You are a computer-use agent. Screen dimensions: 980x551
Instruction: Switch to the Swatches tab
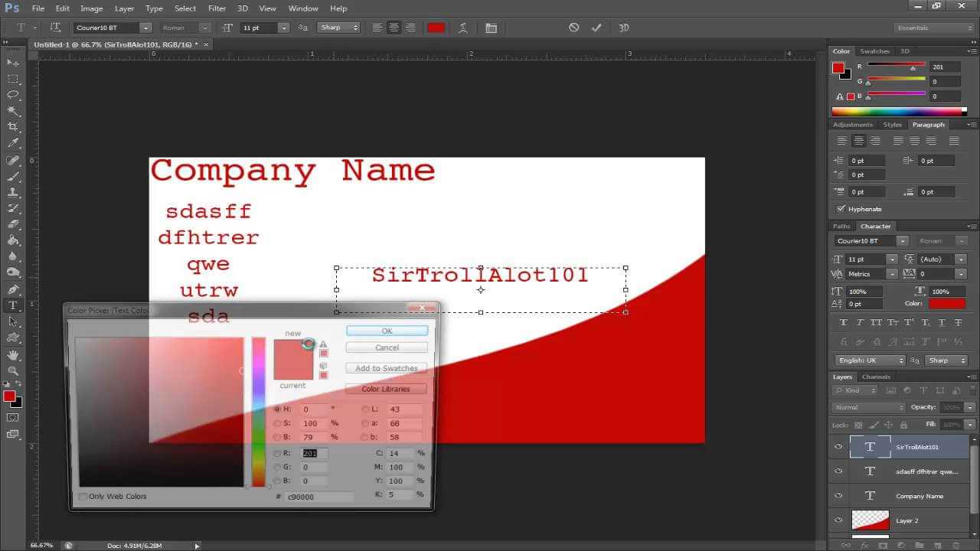coord(874,51)
